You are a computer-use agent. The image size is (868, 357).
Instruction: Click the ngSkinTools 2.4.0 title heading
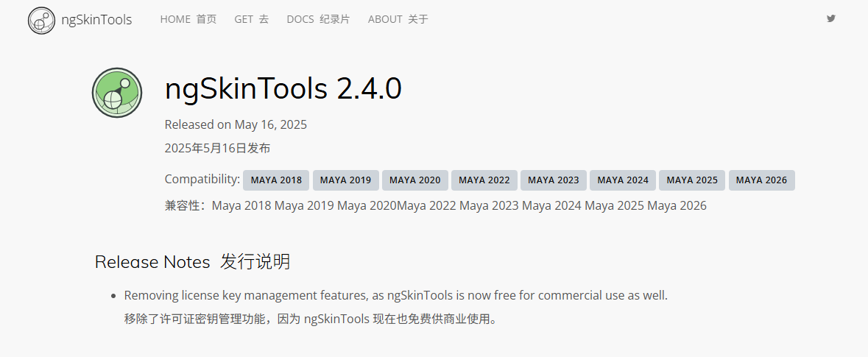(283, 89)
